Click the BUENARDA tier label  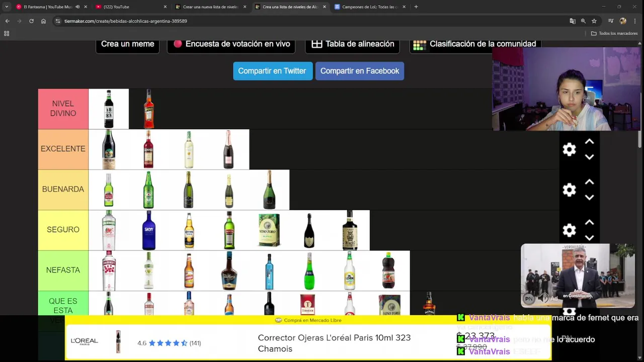pos(63,190)
